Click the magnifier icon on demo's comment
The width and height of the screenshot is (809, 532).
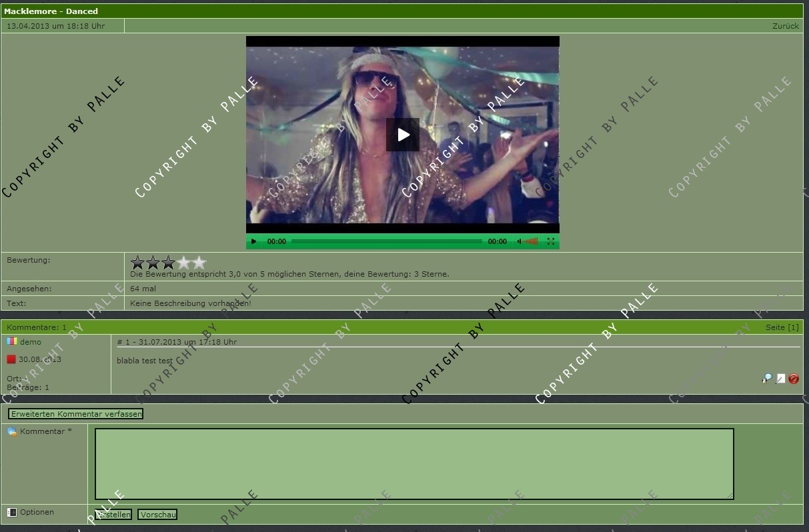(767, 379)
